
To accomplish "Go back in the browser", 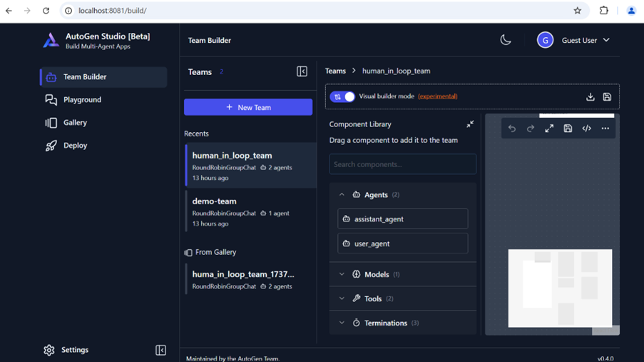I will click(x=9, y=11).
